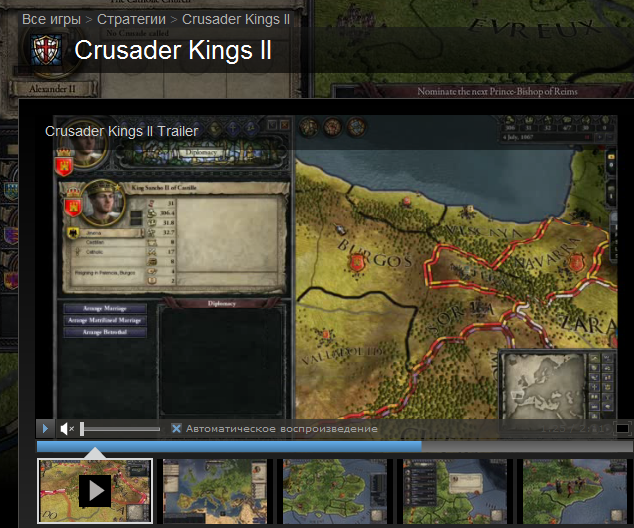The width and height of the screenshot is (634, 528).
Task: Toggle the Автоматическое воспроизведение checkbox
Action: (176, 429)
